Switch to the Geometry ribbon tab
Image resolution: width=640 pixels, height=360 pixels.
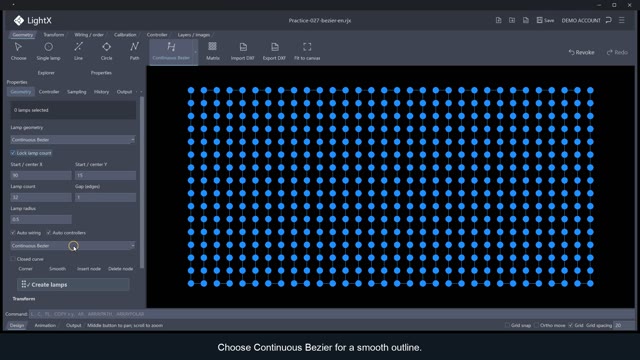pyautogui.click(x=22, y=35)
